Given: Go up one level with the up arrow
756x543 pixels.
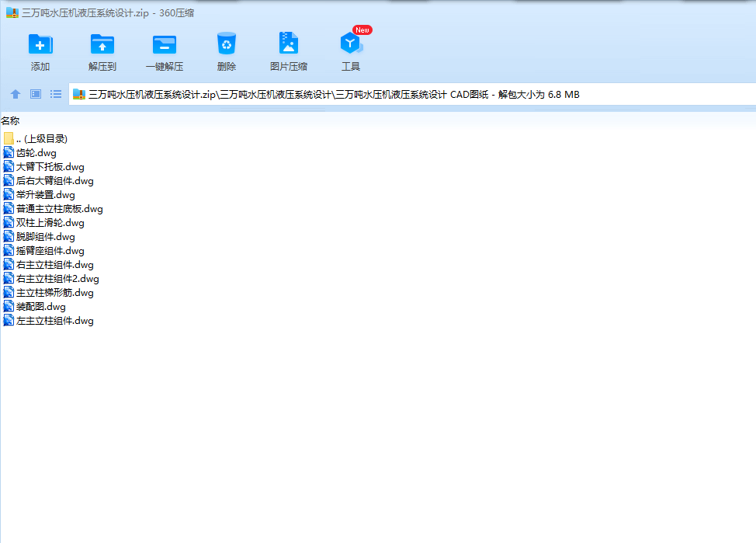Looking at the screenshot, I should (x=16, y=94).
